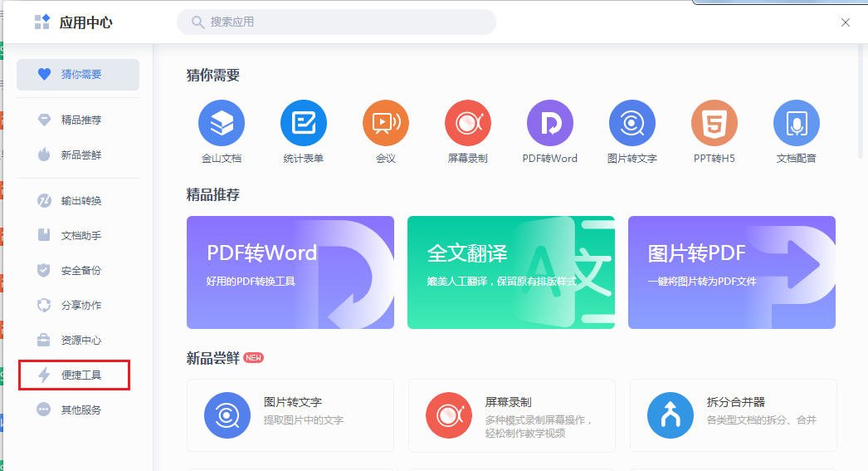Open the PDF转Word purple banner
The image size is (868, 471).
point(290,272)
